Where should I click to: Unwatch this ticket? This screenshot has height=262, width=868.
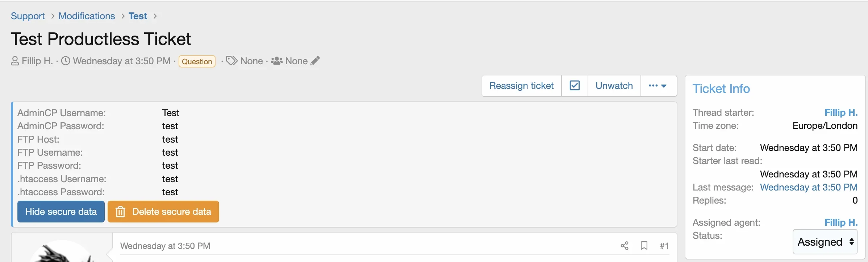click(x=614, y=86)
